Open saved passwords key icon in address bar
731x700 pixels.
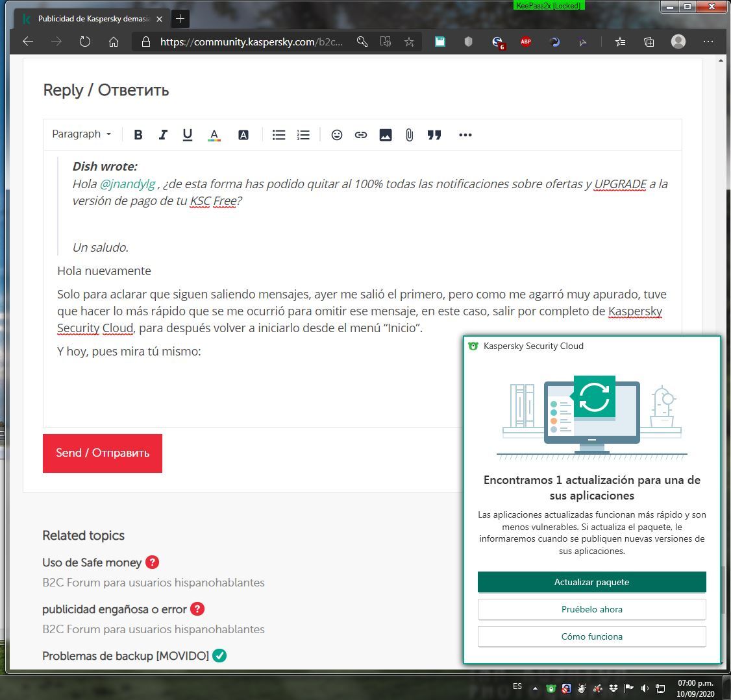click(x=362, y=42)
